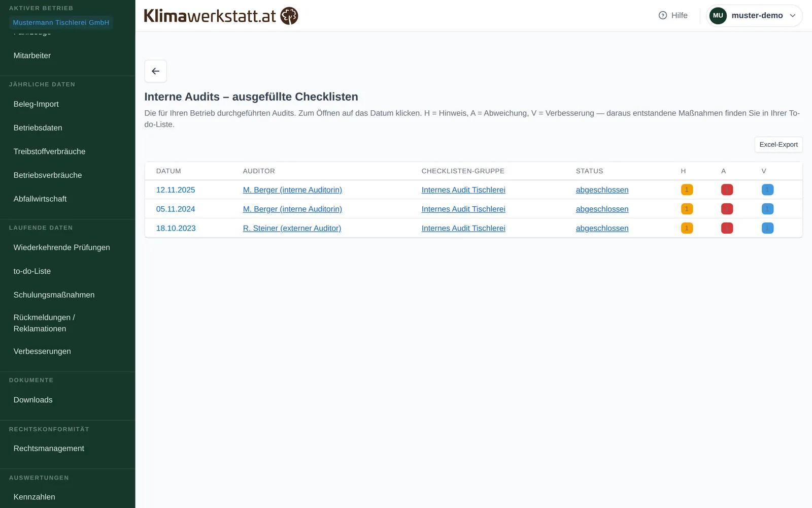Click the Klimawerkstatt.at logo
Image resolution: width=812 pixels, height=508 pixels.
(x=221, y=16)
